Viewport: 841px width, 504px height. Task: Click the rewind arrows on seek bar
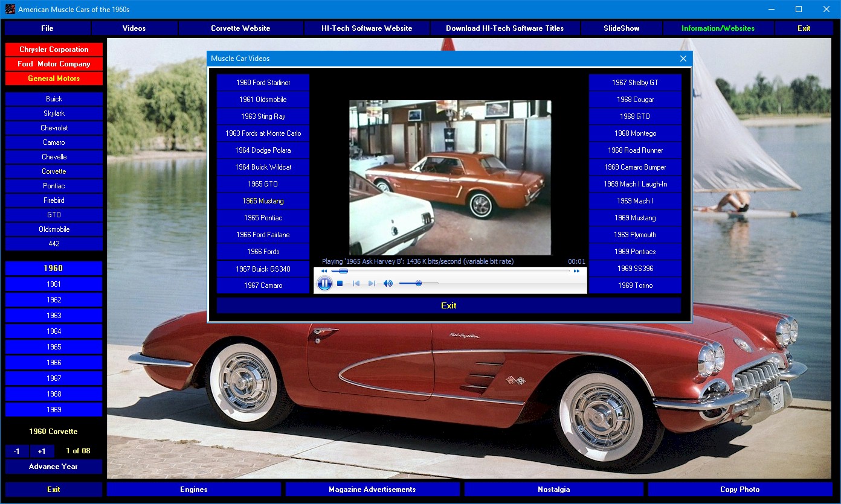pyautogui.click(x=324, y=271)
